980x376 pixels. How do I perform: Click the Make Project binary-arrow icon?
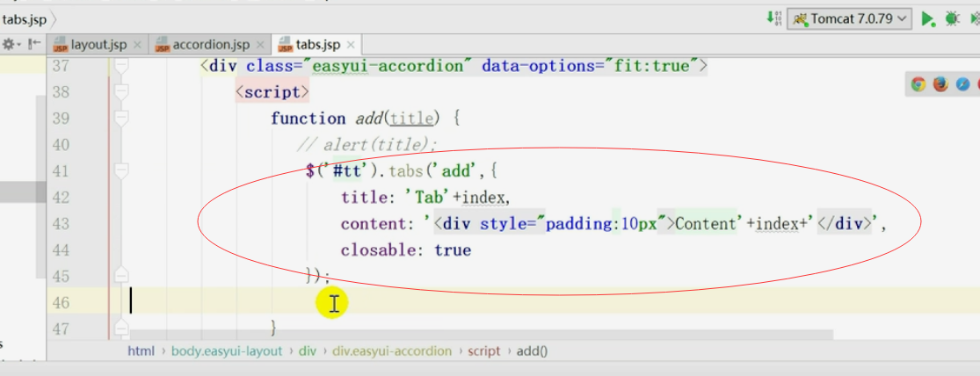774,18
